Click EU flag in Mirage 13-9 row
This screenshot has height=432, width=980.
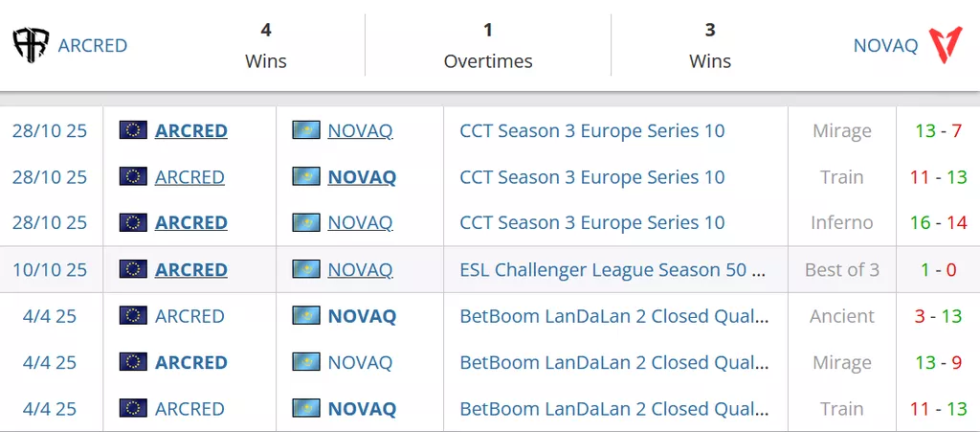click(x=133, y=362)
